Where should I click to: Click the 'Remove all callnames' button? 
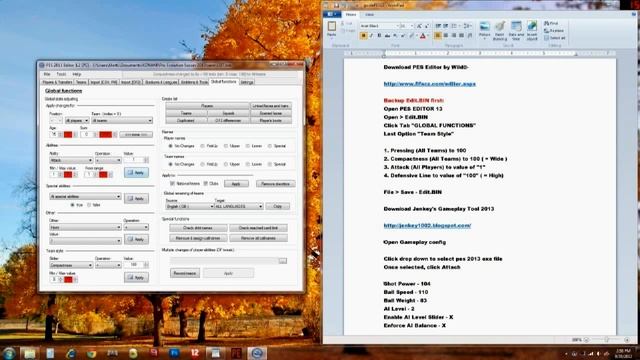pyautogui.click(x=258, y=238)
